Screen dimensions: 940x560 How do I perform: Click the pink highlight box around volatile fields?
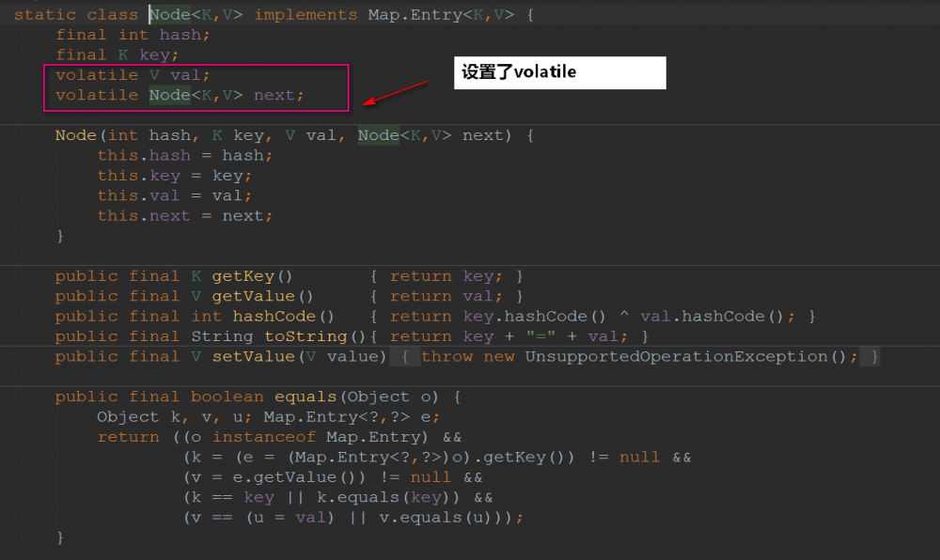[x=196, y=86]
